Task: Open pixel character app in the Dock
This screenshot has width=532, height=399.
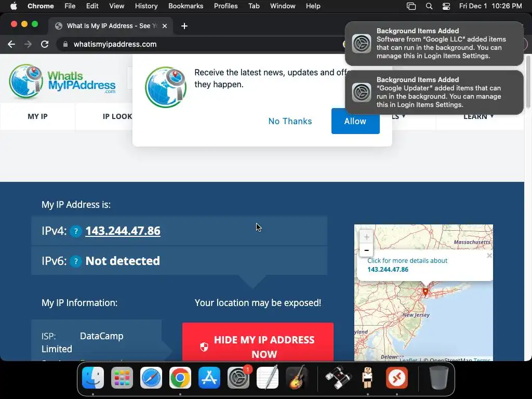Action: 367,378
